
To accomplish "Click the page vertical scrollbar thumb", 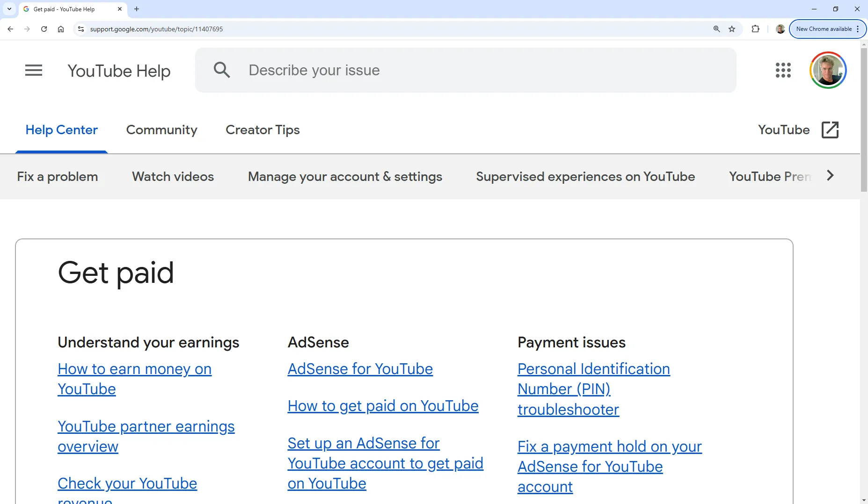I will (864, 120).
